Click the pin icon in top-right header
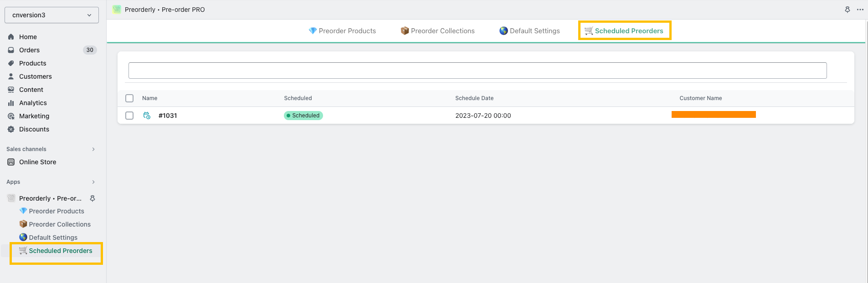 point(847,10)
